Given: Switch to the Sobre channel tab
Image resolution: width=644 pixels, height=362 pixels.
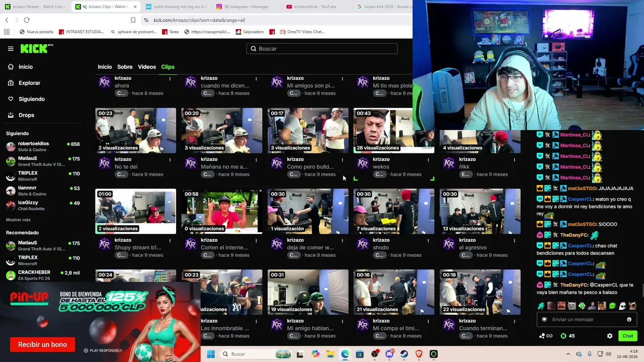Looking at the screenshot, I should click(x=125, y=67).
